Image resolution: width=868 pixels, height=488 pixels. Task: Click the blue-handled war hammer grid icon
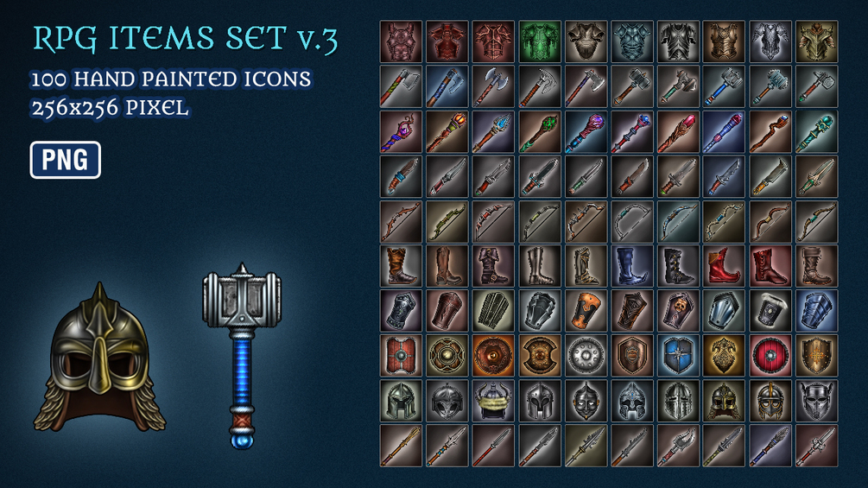click(724, 86)
